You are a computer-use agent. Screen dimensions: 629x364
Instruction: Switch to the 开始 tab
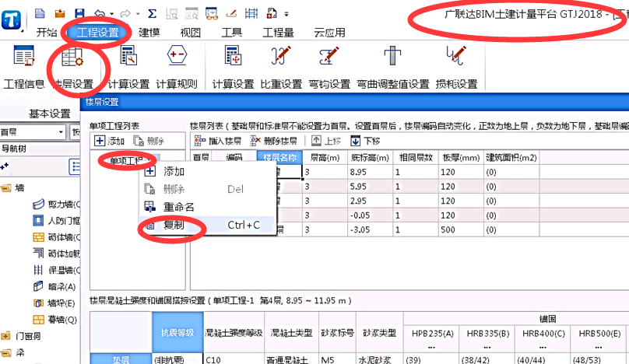47,33
